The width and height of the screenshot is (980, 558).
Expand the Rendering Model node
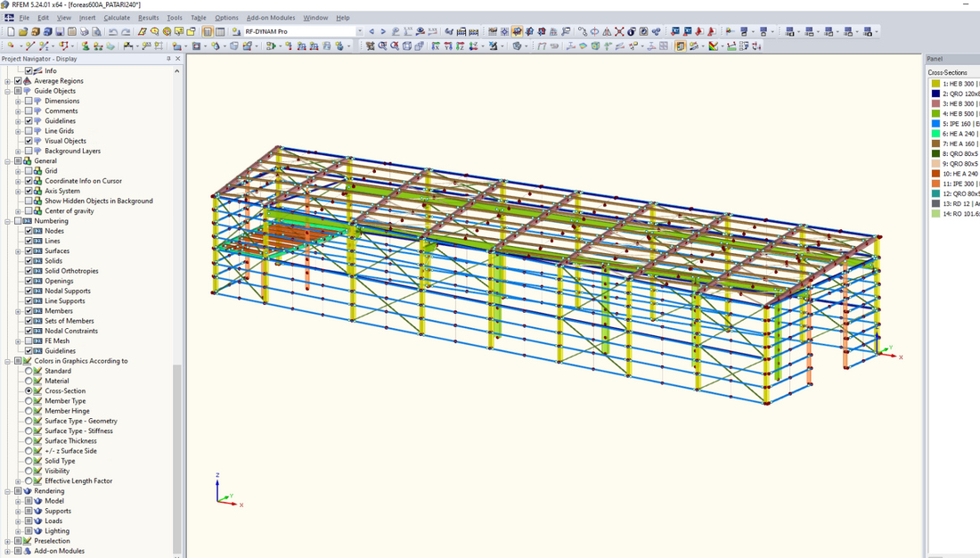(18, 501)
